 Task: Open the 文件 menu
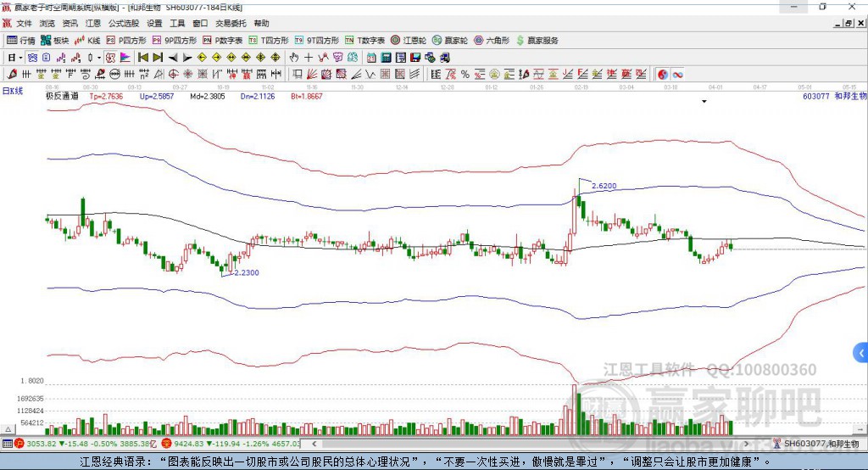pos(25,23)
